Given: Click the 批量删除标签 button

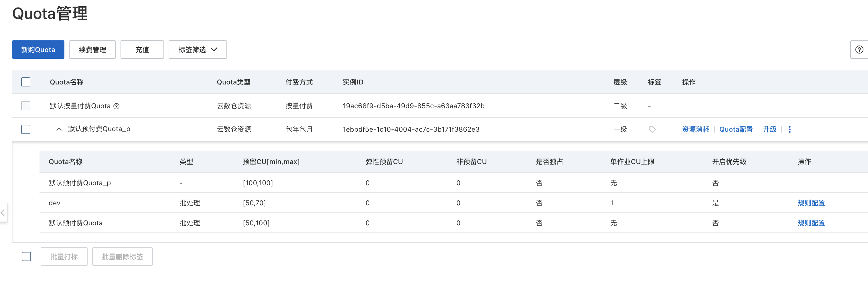Looking at the screenshot, I should click(122, 256).
